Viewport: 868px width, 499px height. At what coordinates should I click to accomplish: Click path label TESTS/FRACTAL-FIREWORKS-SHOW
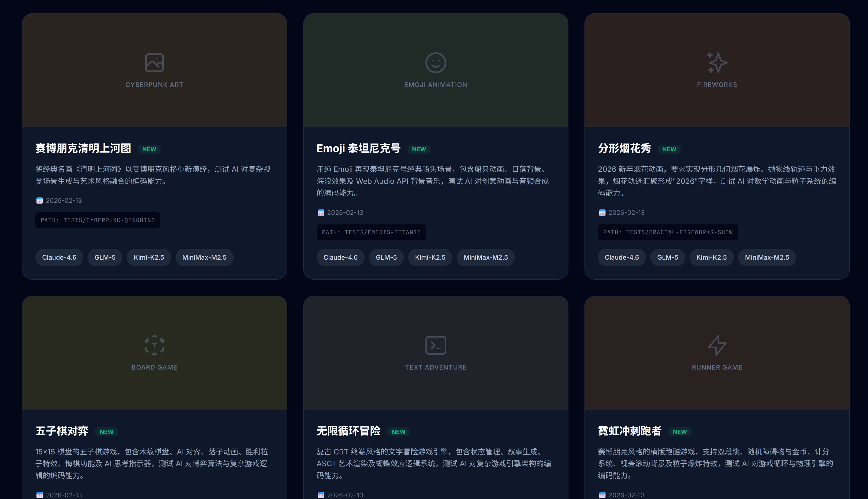[x=668, y=232]
